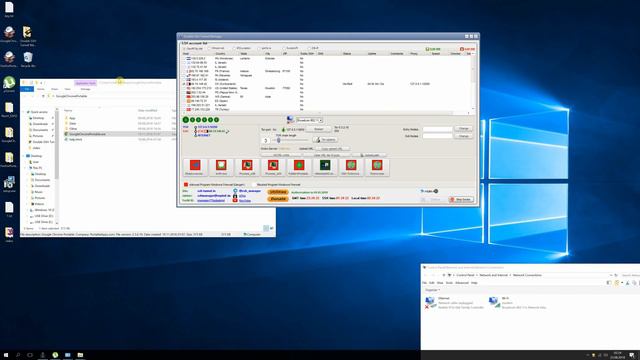Click Network and Internet in breadcrumb

(493, 275)
